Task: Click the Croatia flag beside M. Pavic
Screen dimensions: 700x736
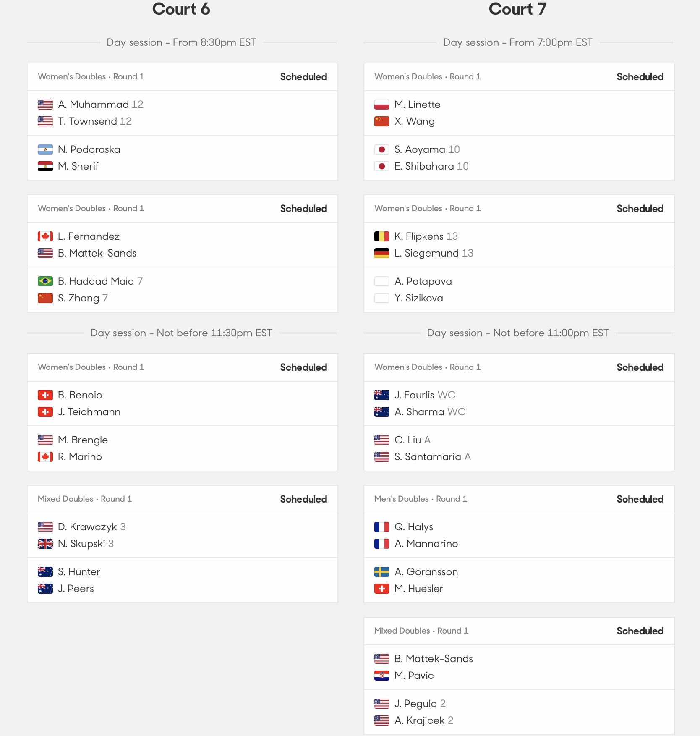Action: click(x=381, y=676)
